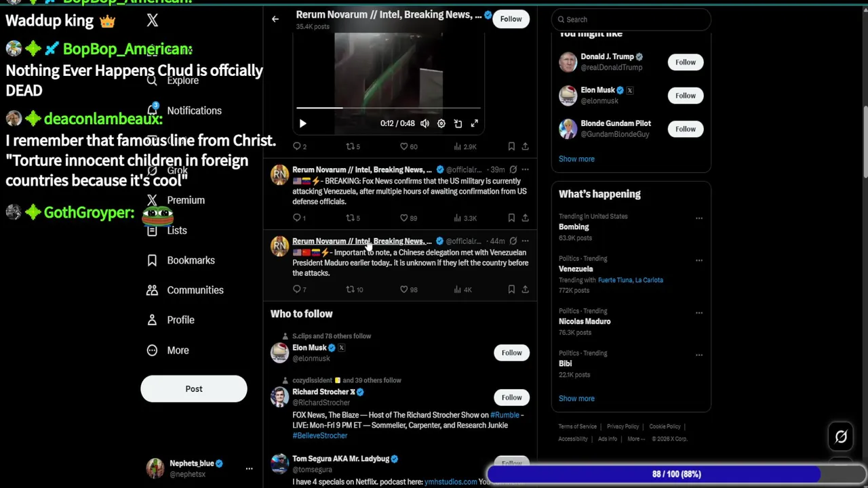Bookmark the Chinese delegation post
Image resolution: width=868 pixels, height=488 pixels.
[x=511, y=289]
